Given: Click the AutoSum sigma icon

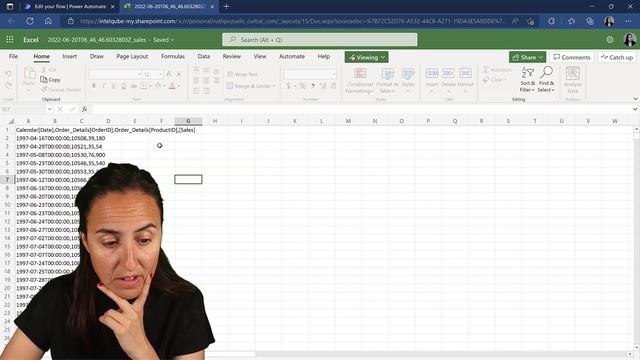Looking at the screenshot, I should click(x=486, y=70).
